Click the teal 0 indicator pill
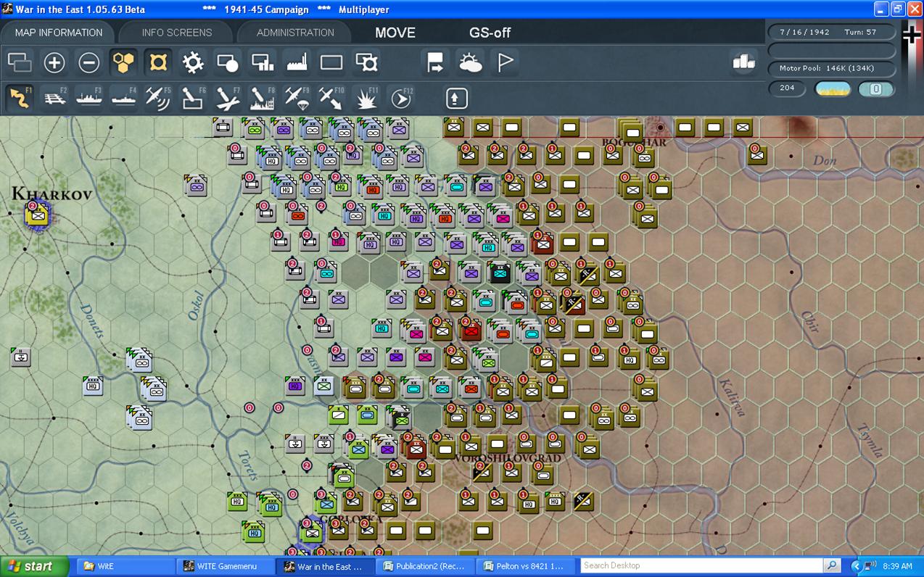The height and width of the screenshot is (577, 924). 875,88
